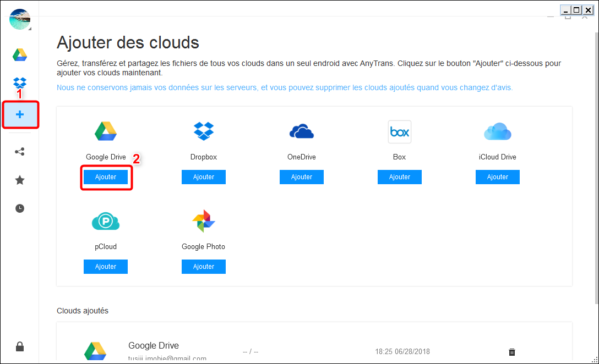Open the profile avatar menu
The height and width of the screenshot is (364, 599).
pyautogui.click(x=20, y=19)
